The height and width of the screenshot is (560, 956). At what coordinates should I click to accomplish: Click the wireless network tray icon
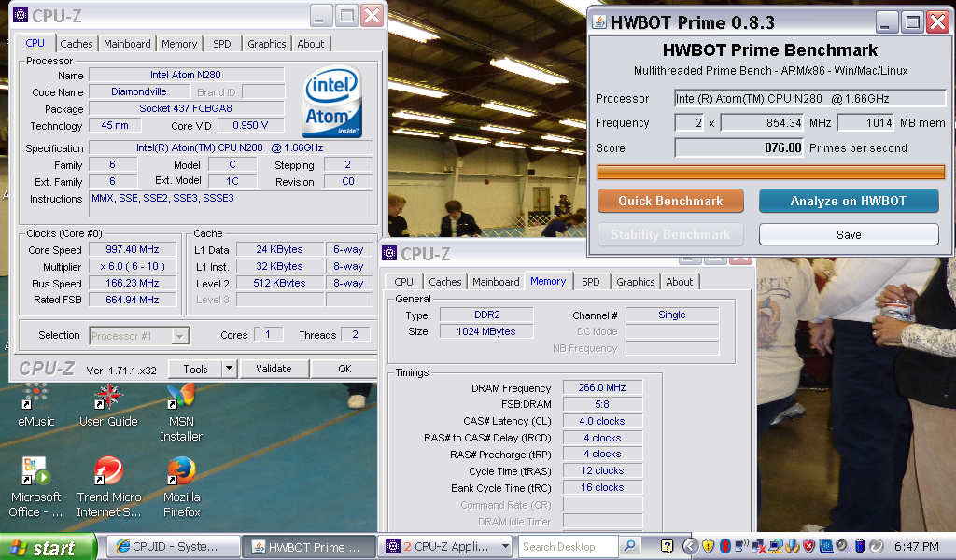[741, 545]
